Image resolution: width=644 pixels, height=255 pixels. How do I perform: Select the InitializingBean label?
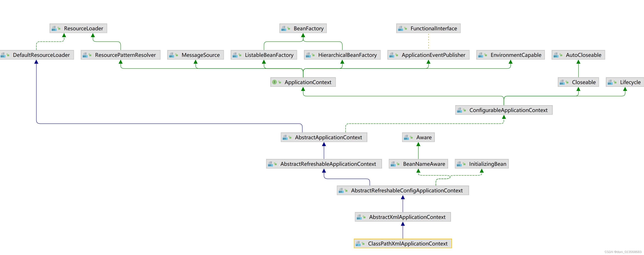pyautogui.click(x=487, y=164)
